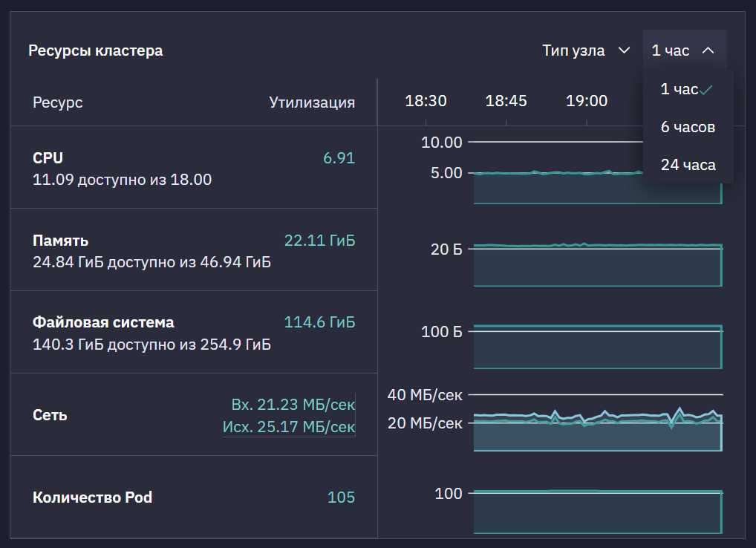Viewport: 756px width, 548px height.
Task: Click the checkmark next to "1 час" option
Action: point(706,90)
